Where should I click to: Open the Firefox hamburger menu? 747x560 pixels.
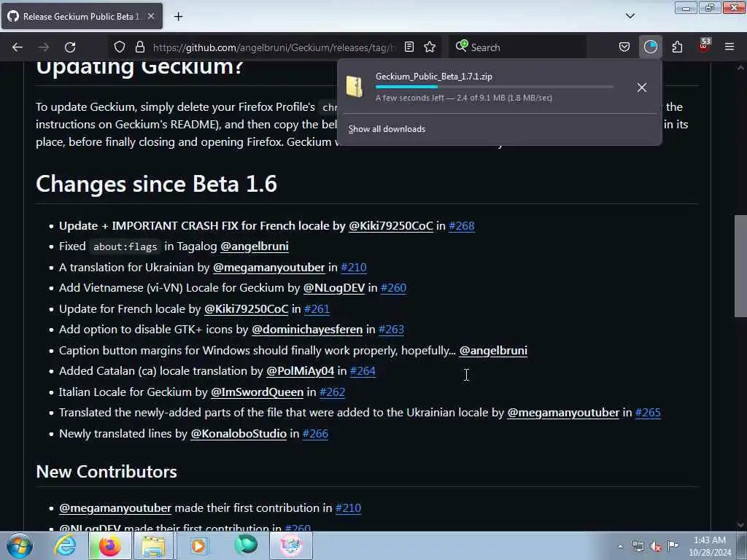(729, 47)
